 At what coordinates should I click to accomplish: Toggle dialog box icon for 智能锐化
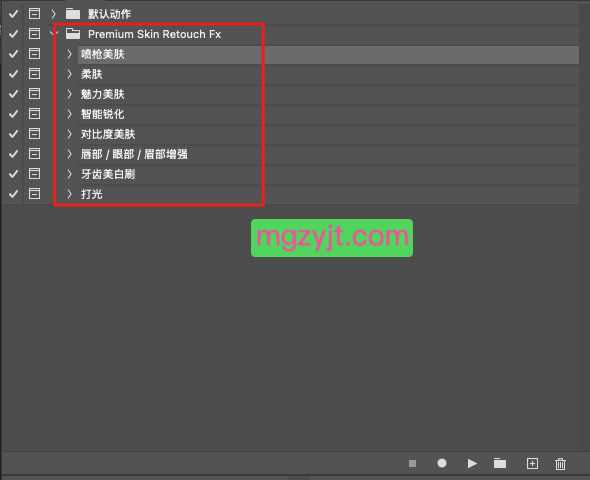point(34,113)
